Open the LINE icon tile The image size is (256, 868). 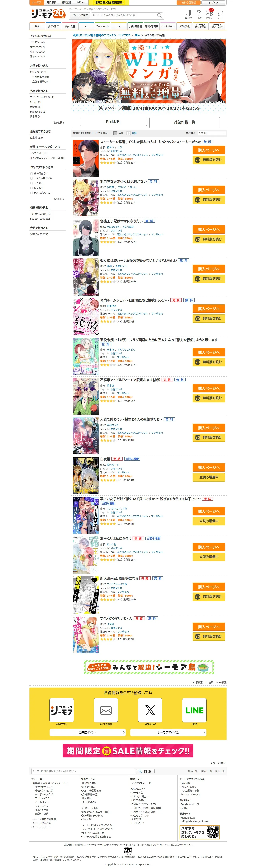click(194, 710)
